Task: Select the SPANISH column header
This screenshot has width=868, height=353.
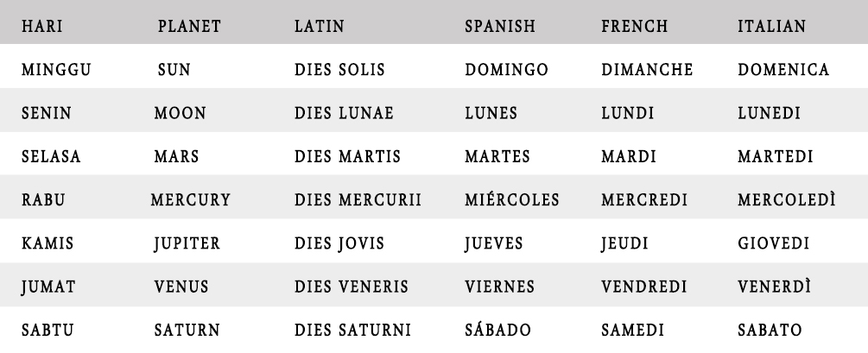Action: pos(500,26)
